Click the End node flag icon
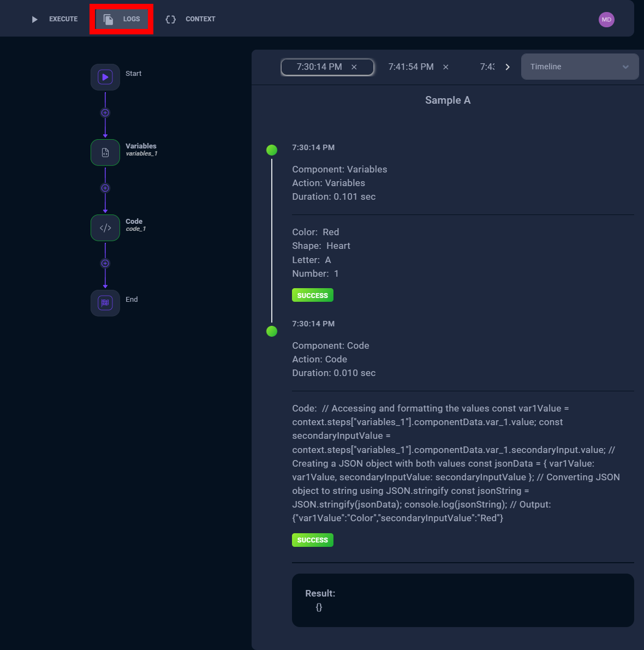 (105, 303)
